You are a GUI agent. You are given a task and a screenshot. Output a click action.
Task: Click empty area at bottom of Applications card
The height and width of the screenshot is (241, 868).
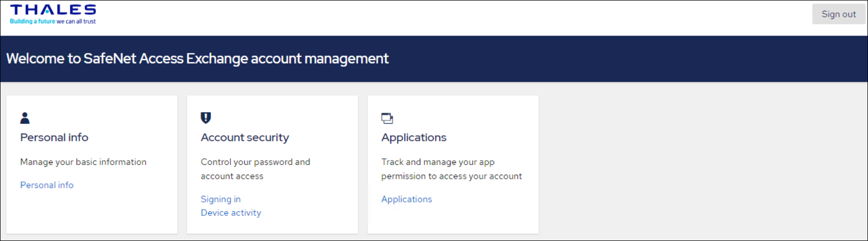coord(453,220)
